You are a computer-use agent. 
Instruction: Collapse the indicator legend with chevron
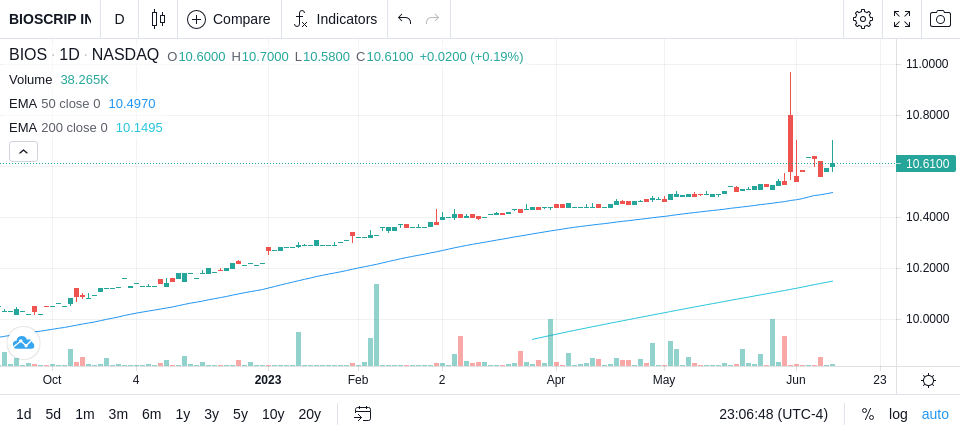click(x=23, y=151)
